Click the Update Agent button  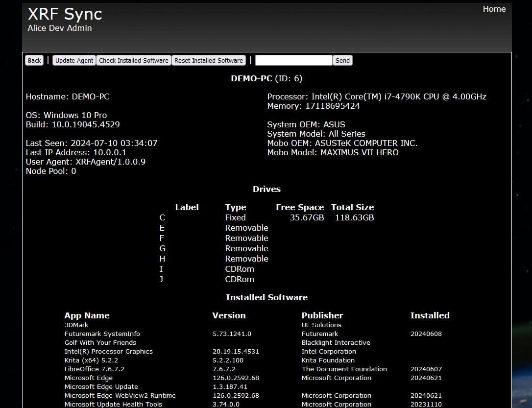click(74, 60)
